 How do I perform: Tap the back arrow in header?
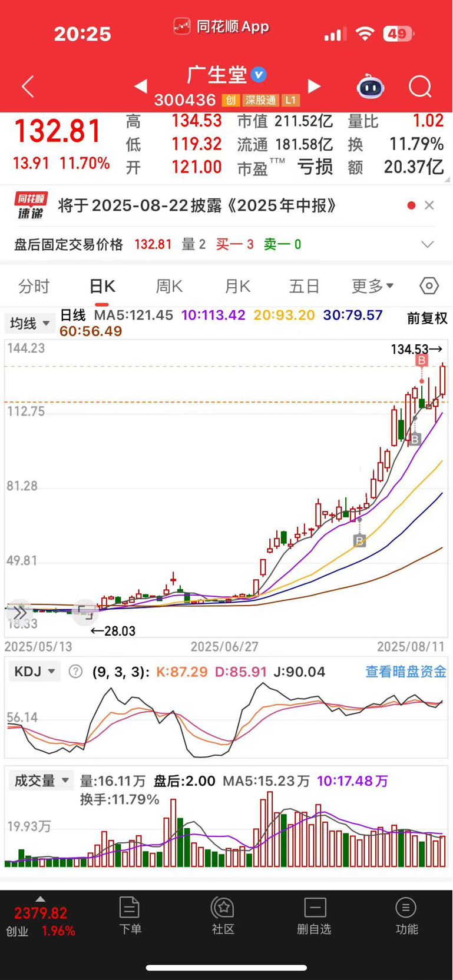(x=28, y=87)
